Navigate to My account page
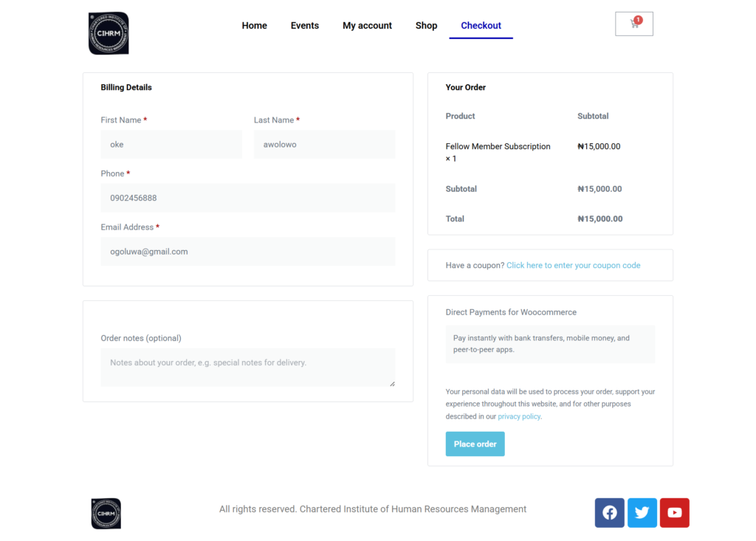The image size is (756, 541). pyautogui.click(x=367, y=25)
